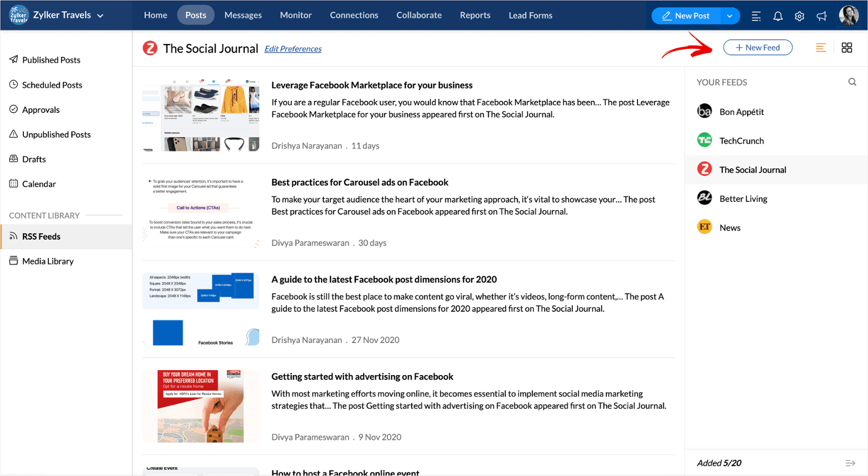The height and width of the screenshot is (476, 868).
Task: Open the settings gear icon
Action: pos(800,16)
